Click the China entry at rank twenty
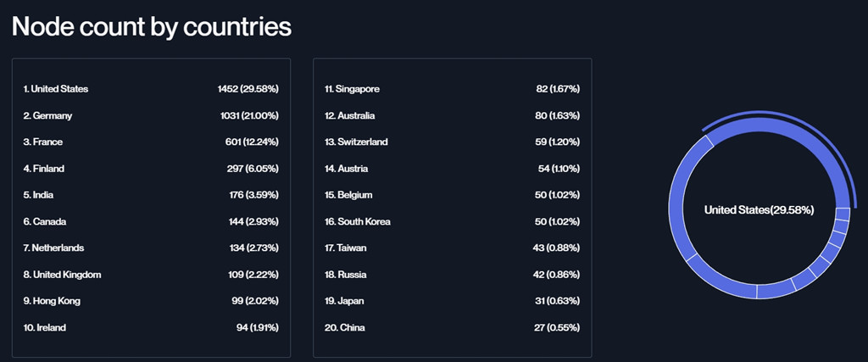Image resolution: width=868 pixels, height=362 pixels. 453,328
